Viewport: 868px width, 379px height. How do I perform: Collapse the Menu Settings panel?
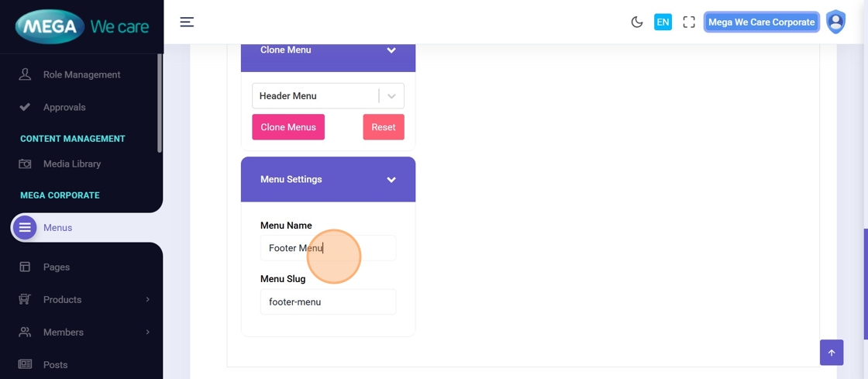click(391, 180)
